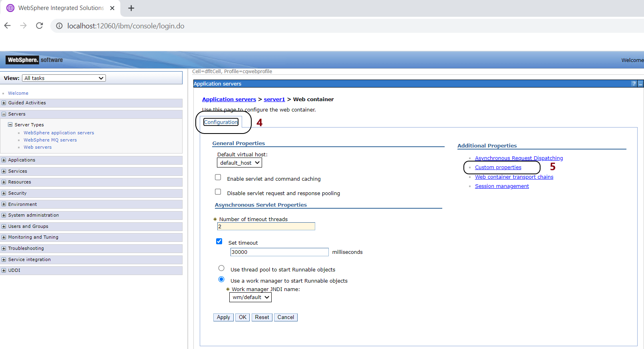Open the View All tasks dropdown
This screenshot has height=349, width=644.
pos(64,78)
